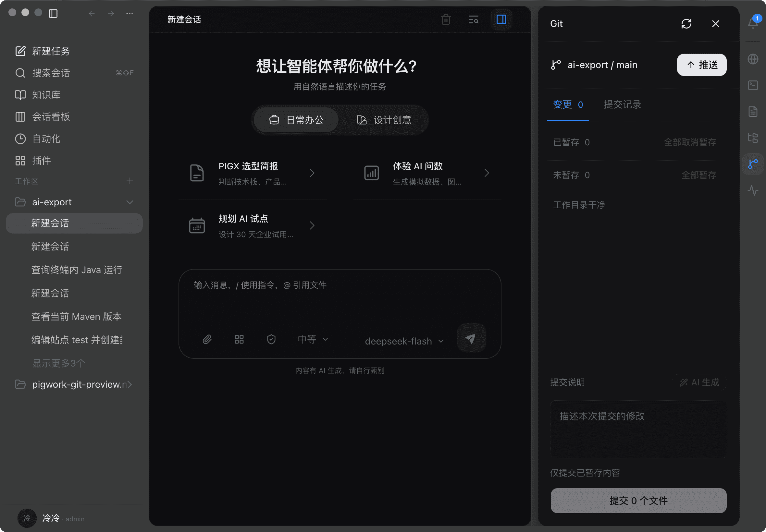Open the document icon in the right rail

pos(753,111)
